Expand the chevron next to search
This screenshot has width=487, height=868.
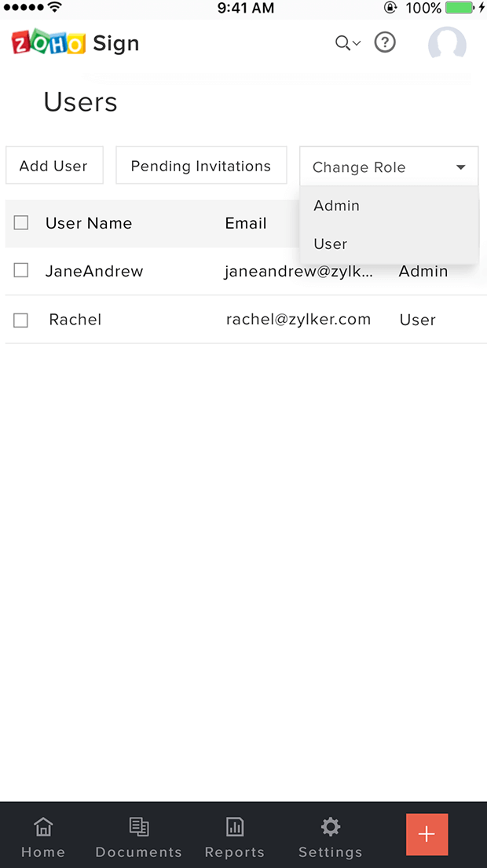pos(357,44)
